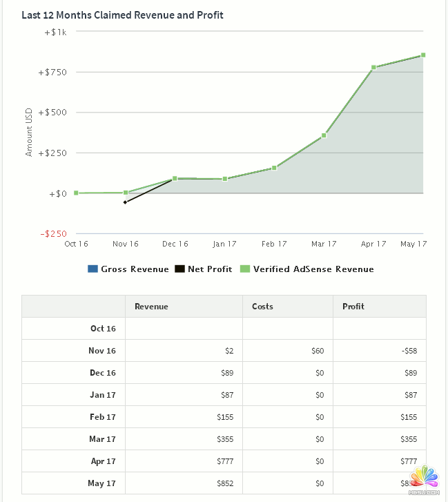This screenshot has width=448, height=502.
Task: Click the Costs column header
Action: tap(262, 307)
